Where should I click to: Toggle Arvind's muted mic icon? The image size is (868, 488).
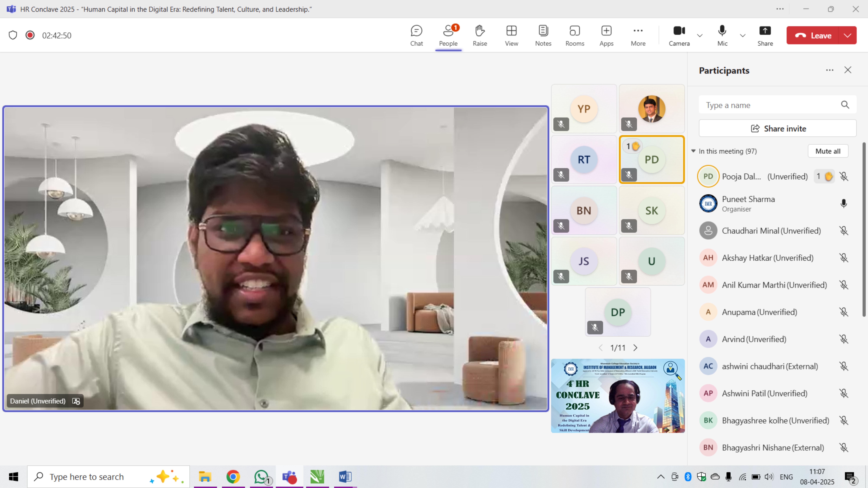(844, 339)
